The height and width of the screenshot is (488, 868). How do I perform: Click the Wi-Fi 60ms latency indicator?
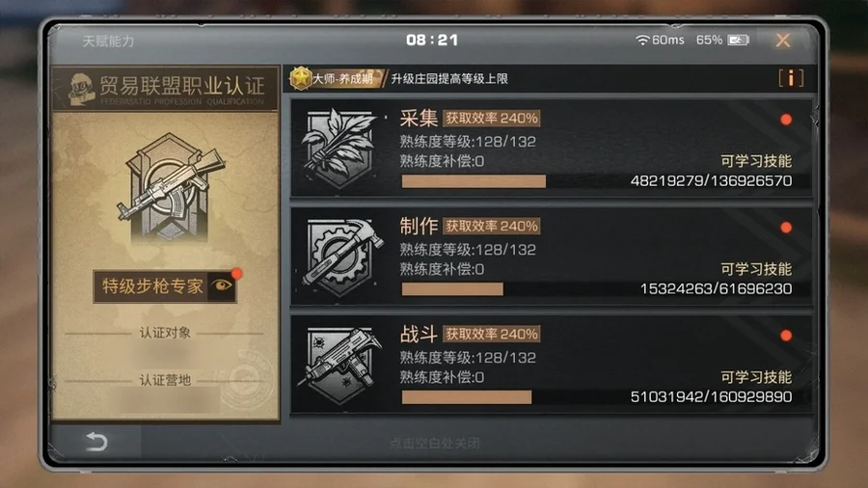pyautogui.click(x=660, y=40)
